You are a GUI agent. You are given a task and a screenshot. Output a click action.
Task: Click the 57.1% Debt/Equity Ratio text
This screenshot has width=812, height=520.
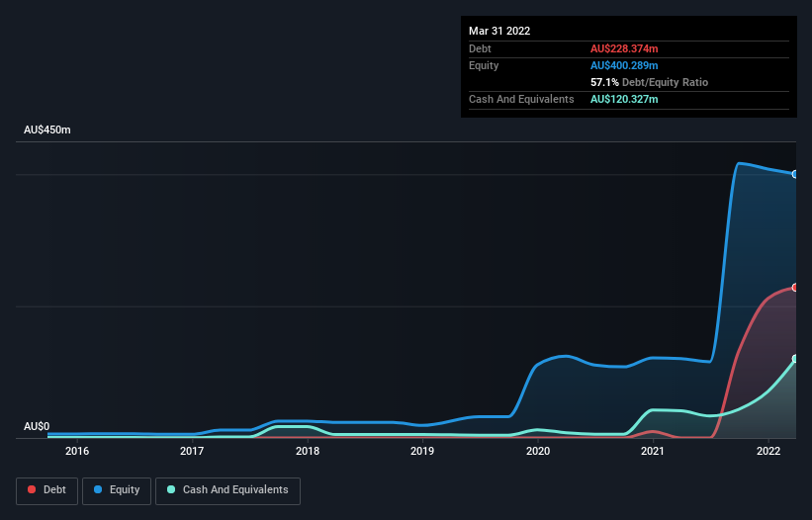point(649,82)
